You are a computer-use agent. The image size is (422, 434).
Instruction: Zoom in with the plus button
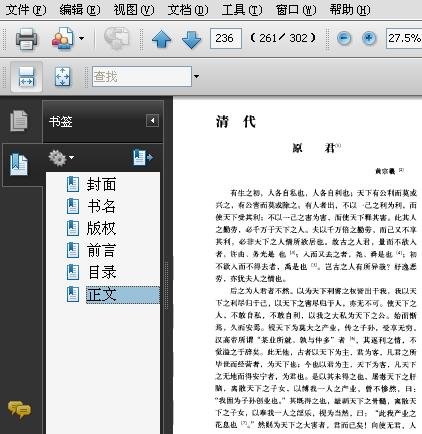369,38
